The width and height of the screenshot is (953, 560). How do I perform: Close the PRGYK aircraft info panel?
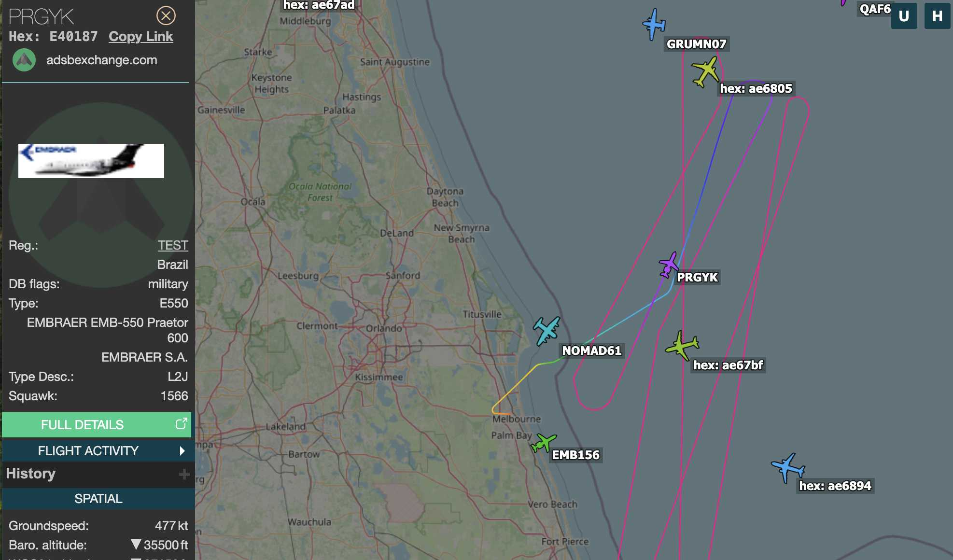click(166, 16)
